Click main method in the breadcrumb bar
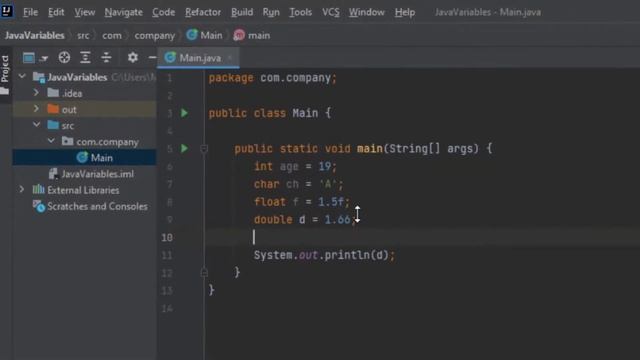 (x=252, y=36)
